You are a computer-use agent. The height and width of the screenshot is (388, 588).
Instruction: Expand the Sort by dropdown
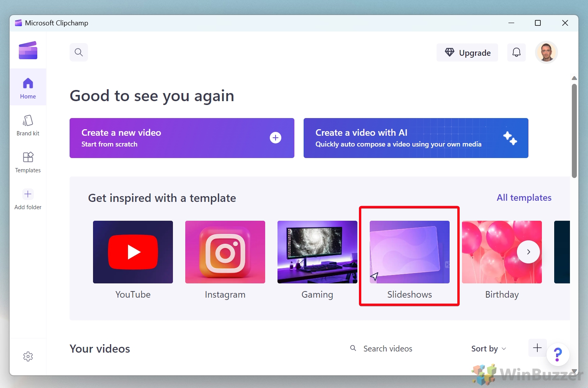tap(489, 348)
